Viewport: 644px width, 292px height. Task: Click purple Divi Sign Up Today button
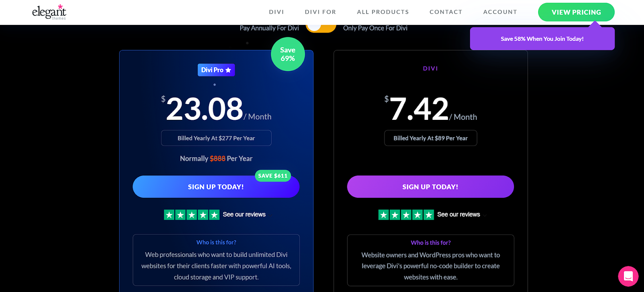(x=431, y=187)
